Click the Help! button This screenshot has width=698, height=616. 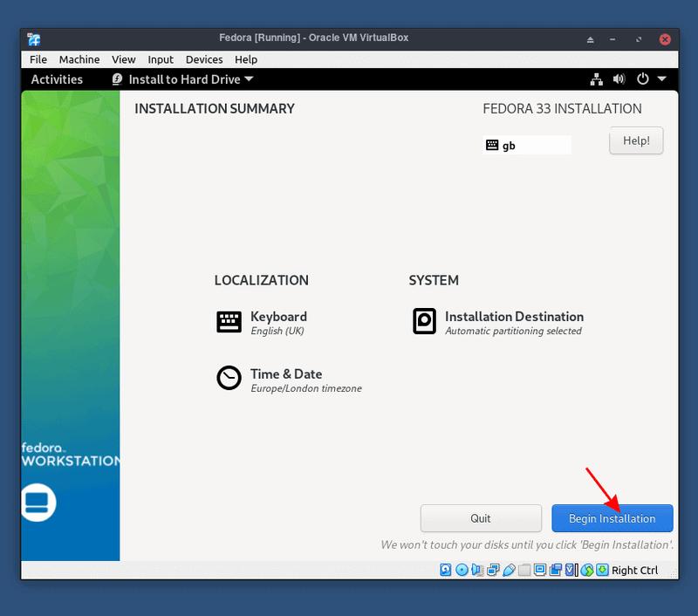(636, 140)
